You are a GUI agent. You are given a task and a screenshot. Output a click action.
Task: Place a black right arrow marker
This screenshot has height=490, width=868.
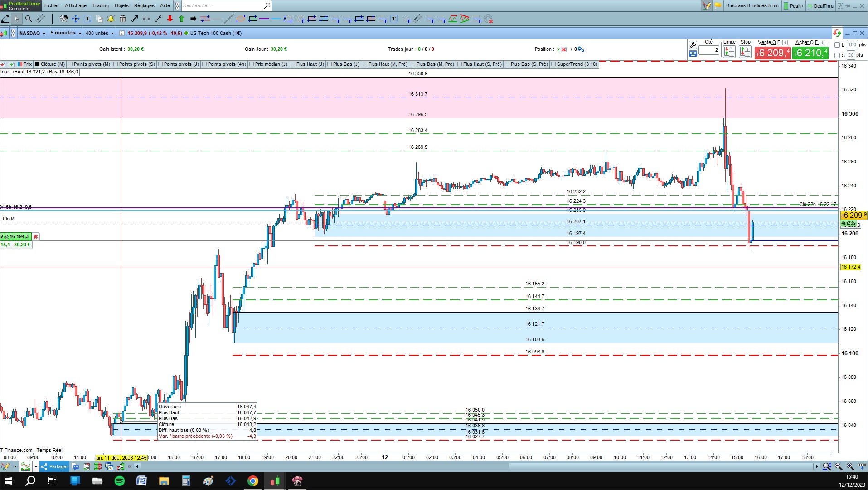(194, 19)
